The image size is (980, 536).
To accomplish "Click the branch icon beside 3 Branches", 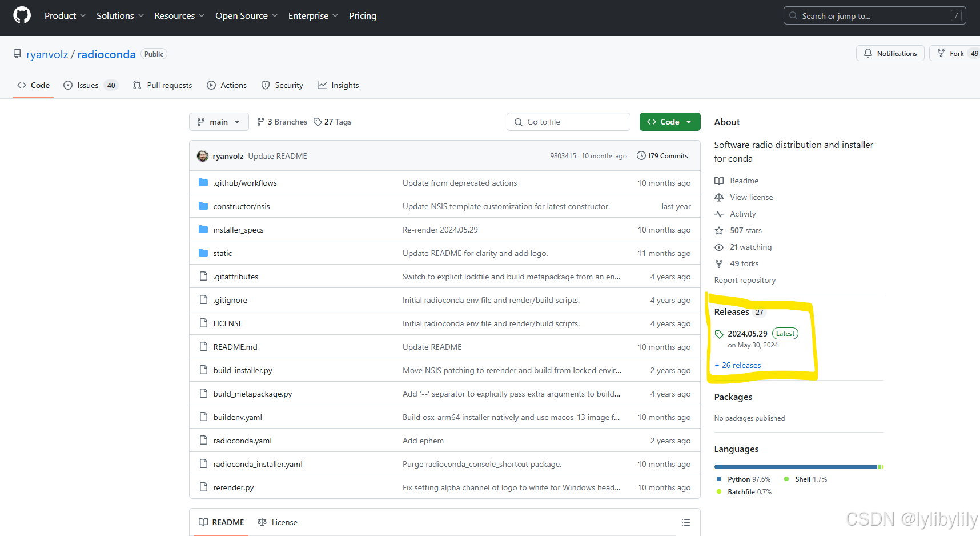I will coord(261,122).
